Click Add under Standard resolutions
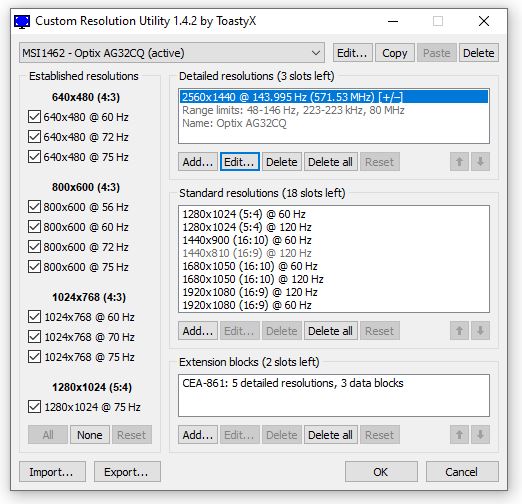The image size is (522, 504). click(198, 331)
